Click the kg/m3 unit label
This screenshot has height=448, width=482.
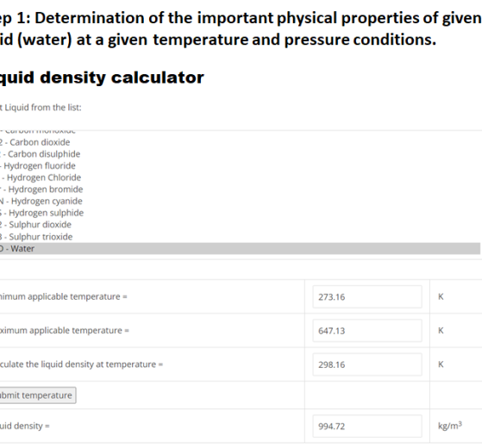450,426
